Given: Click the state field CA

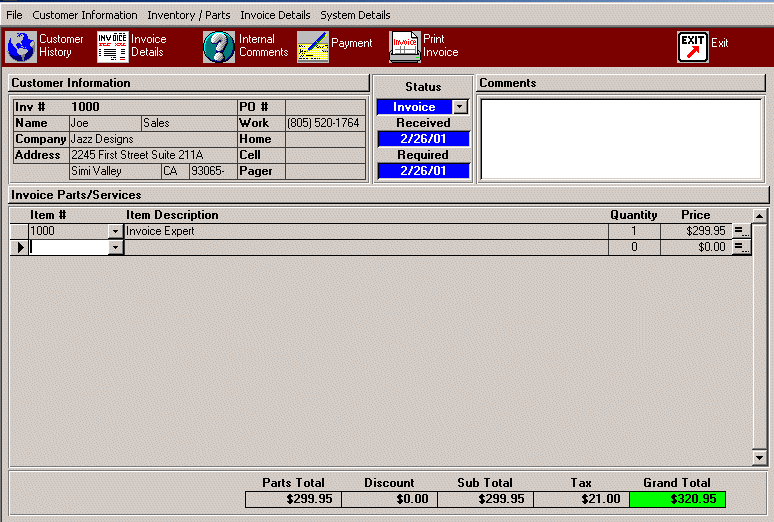Looking at the screenshot, I should (x=176, y=171).
